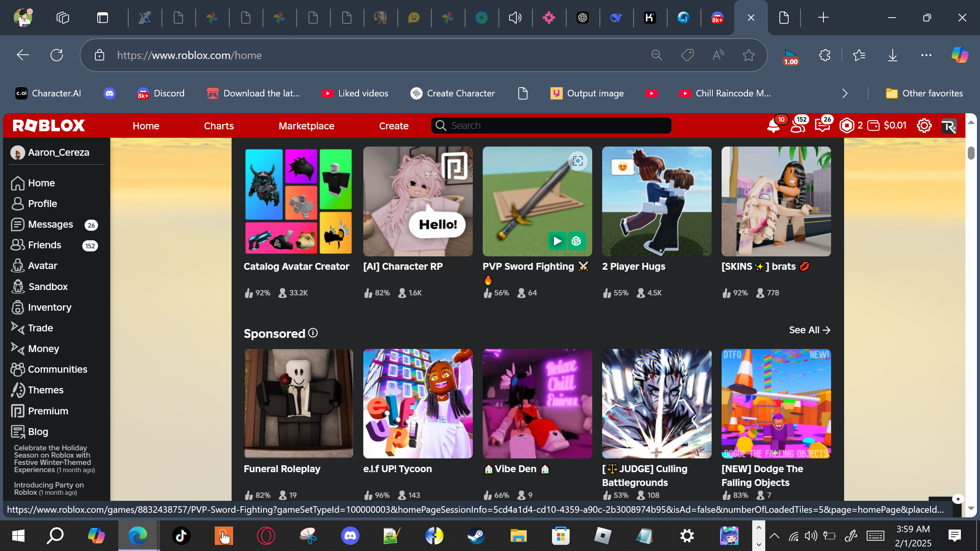Expand the favorites bar overflow chevron
Image resolution: width=980 pixels, height=551 pixels.
(x=845, y=93)
